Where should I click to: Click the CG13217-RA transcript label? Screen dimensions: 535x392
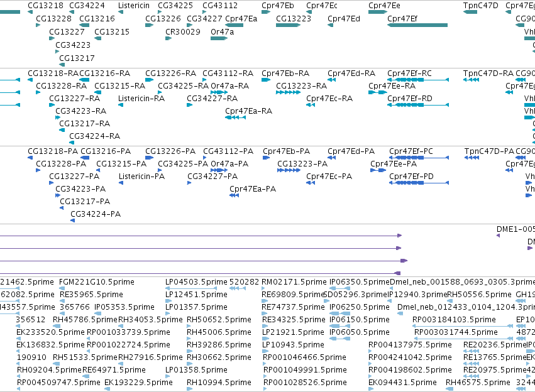[85, 124]
